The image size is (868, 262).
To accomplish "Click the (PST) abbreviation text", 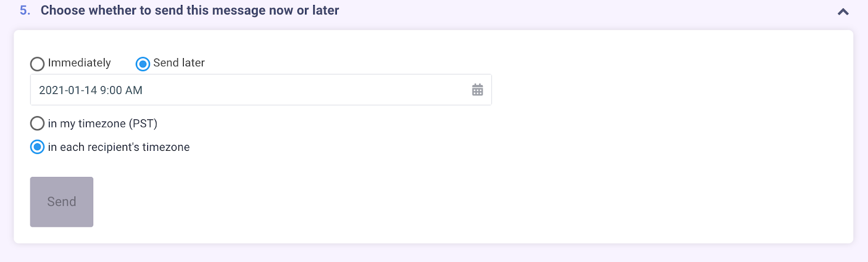I will 143,124.
